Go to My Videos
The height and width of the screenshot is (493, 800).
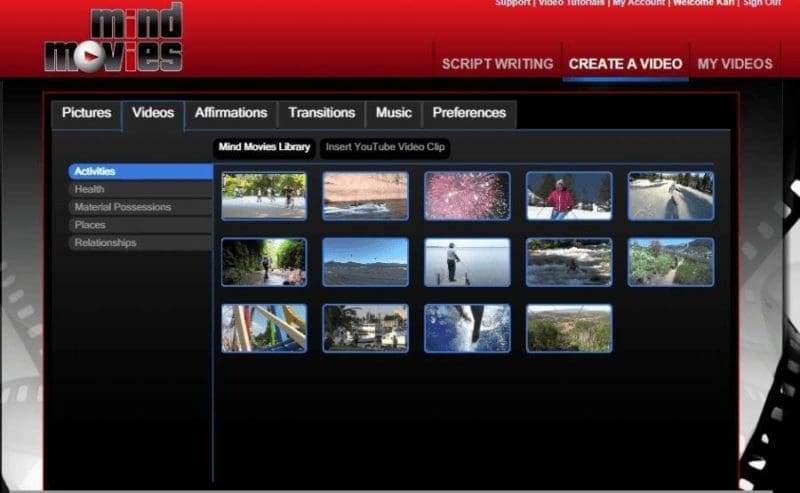click(x=735, y=64)
